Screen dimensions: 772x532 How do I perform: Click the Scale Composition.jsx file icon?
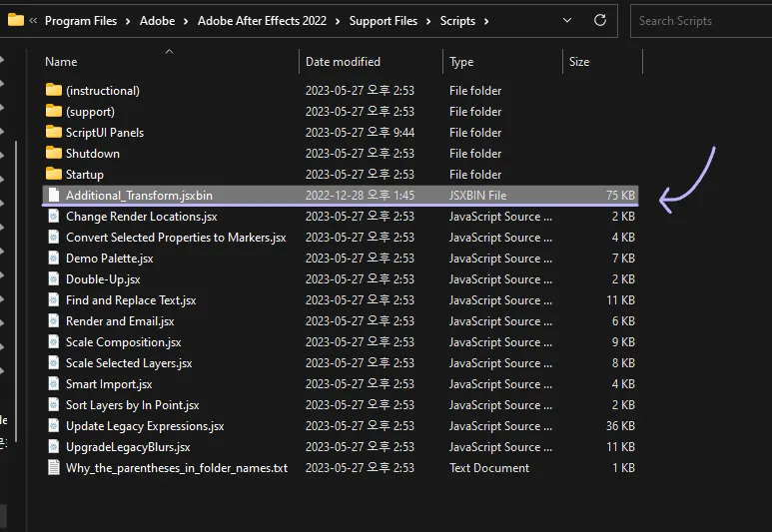pos(54,341)
